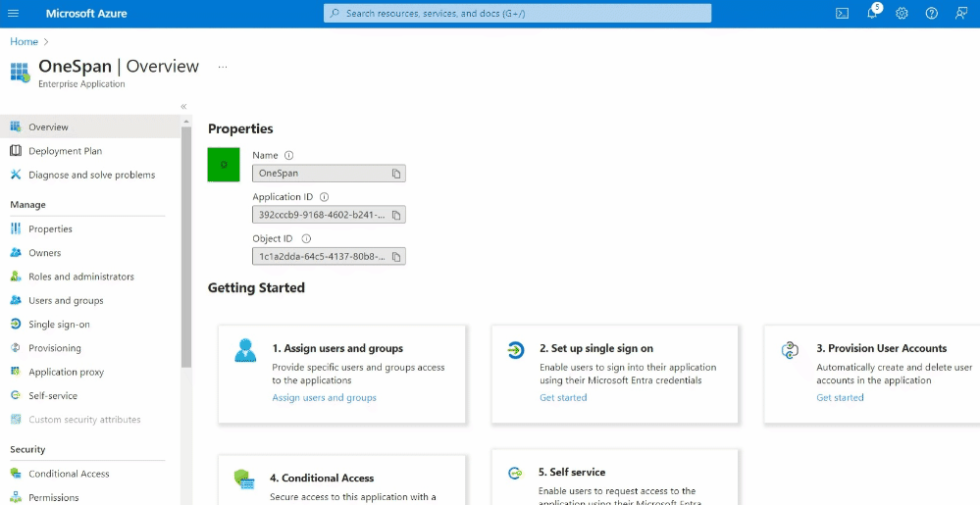The width and height of the screenshot is (980, 505).
Task: Click the Manage section label
Action: [x=28, y=204]
